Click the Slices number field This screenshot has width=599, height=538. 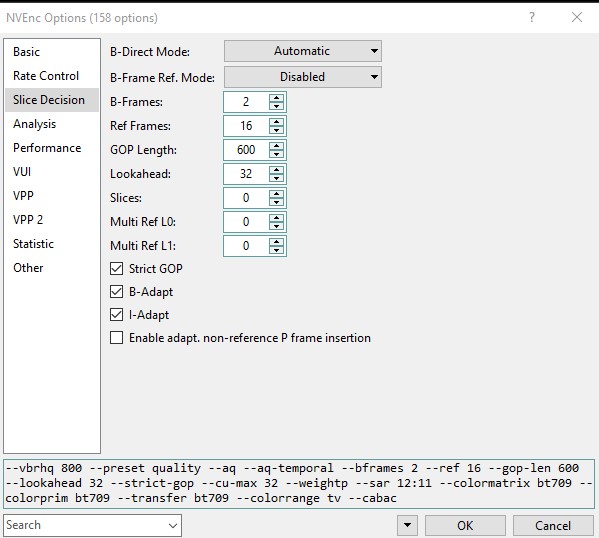click(x=246, y=198)
